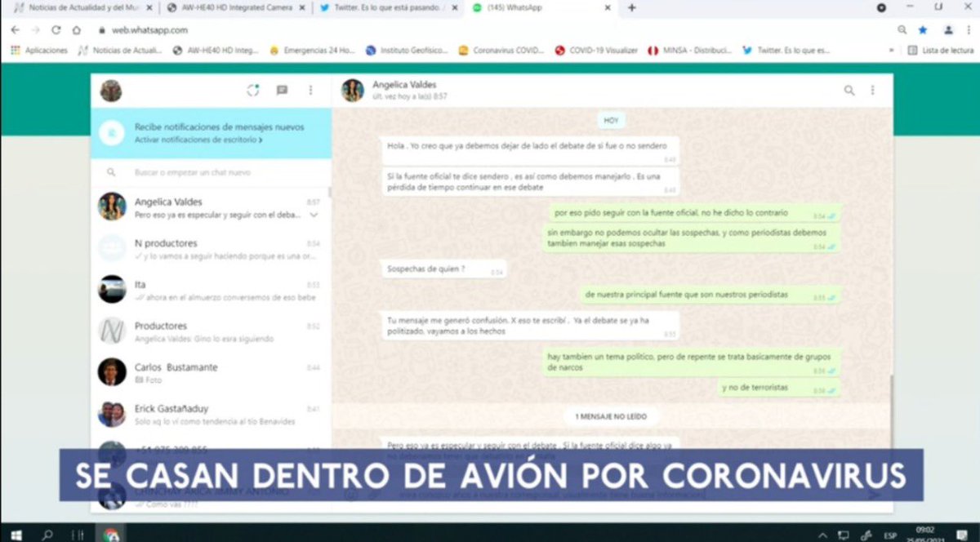Click the 'Sospechas de quien ?' message
Screen dimensions: 980x542
pos(444,269)
